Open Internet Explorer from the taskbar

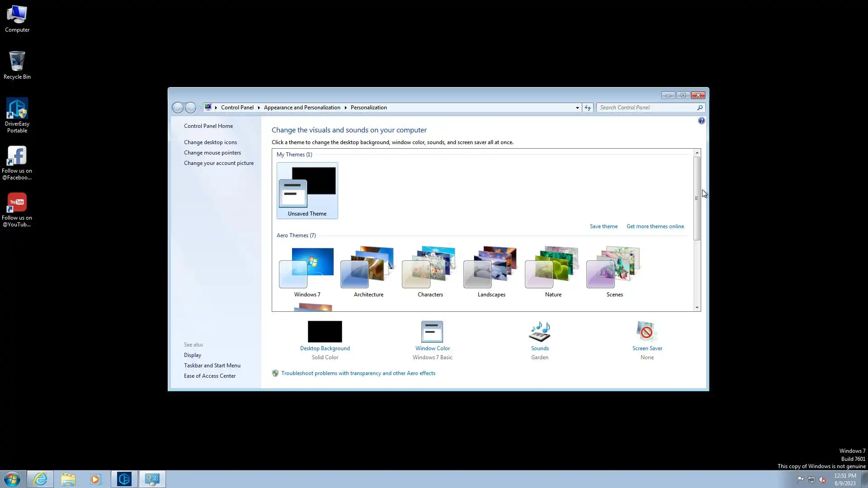tap(40, 479)
